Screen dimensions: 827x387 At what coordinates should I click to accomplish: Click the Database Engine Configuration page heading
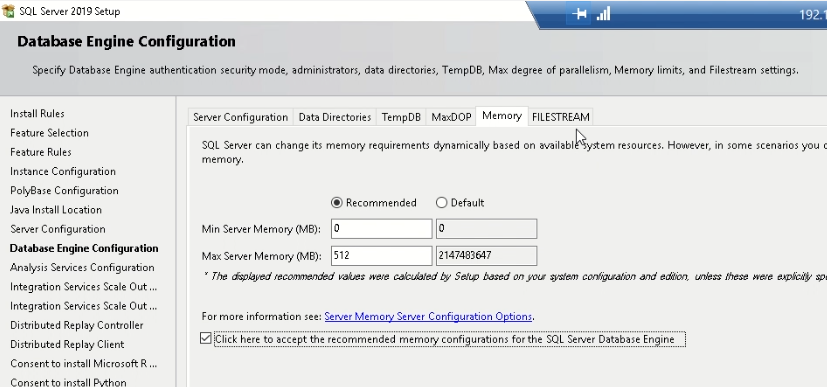pyautogui.click(x=126, y=41)
